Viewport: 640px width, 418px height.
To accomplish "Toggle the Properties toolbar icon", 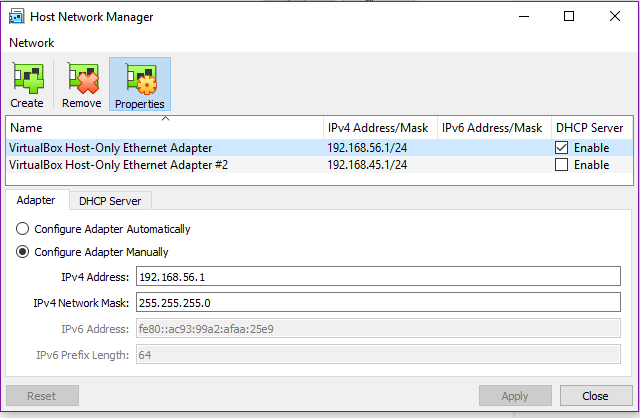I will coord(140,84).
